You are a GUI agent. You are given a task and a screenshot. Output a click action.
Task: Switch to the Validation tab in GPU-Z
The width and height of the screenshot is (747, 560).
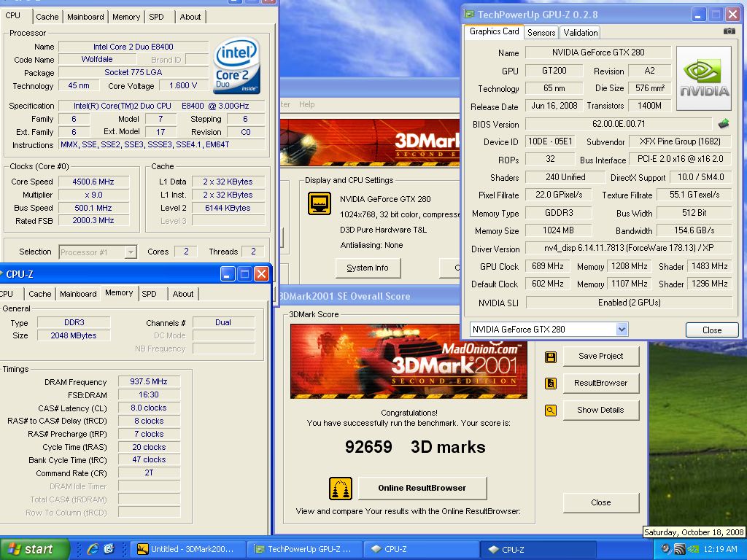pos(580,32)
